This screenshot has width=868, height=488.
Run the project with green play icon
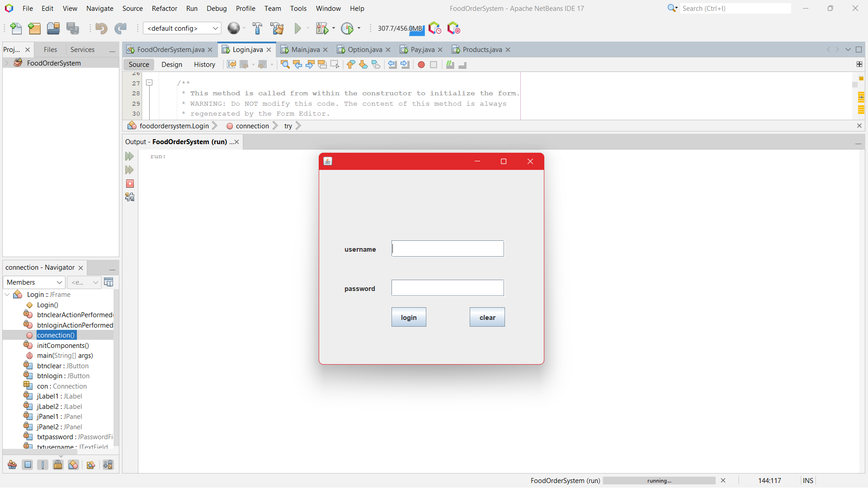[297, 28]
